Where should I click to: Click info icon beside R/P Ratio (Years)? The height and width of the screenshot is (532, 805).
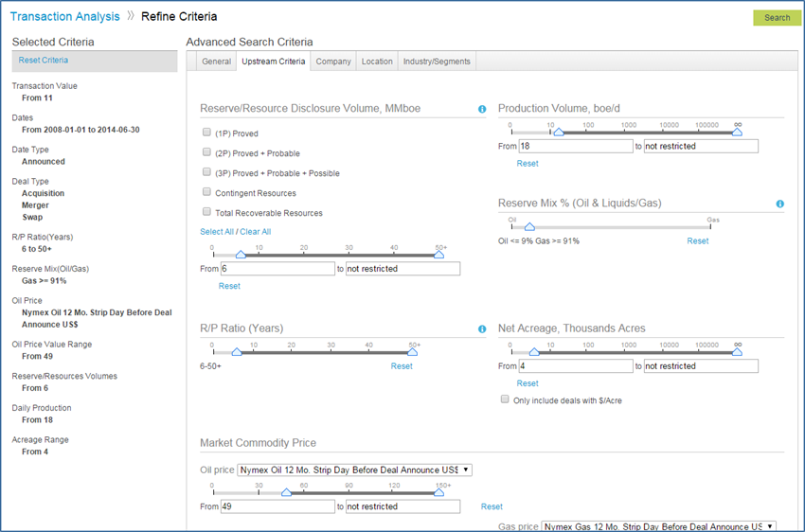tap(482, 329)
